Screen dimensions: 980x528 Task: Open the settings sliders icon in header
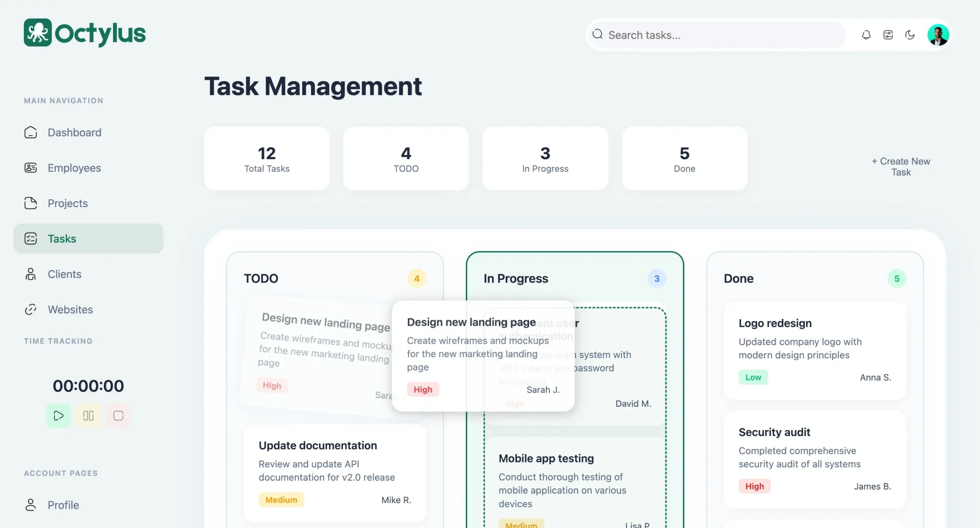click(888, 35)
